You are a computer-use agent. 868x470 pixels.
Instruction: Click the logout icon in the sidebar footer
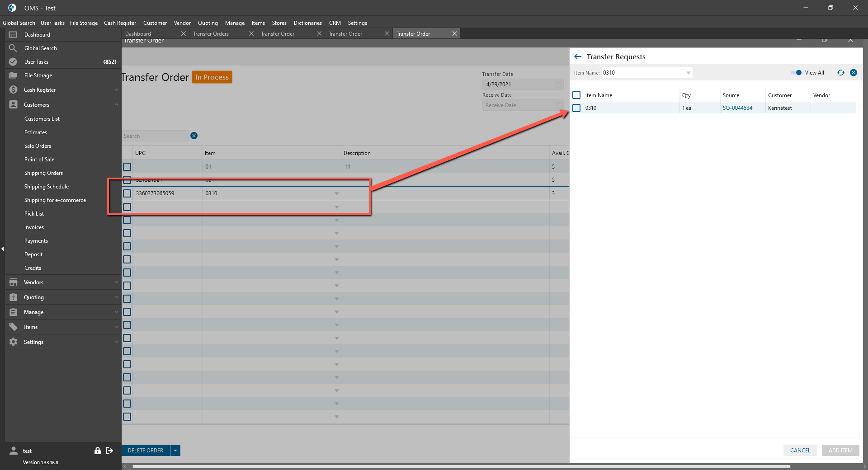109,451
